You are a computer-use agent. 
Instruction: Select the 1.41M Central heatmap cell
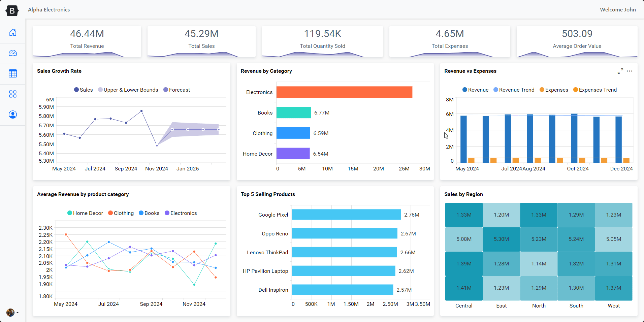(464, 288)
